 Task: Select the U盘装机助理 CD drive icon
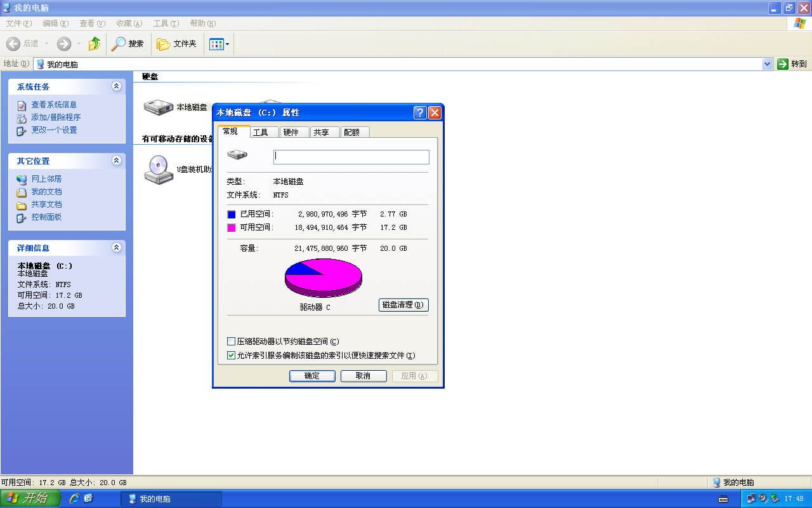coord(159,170)
